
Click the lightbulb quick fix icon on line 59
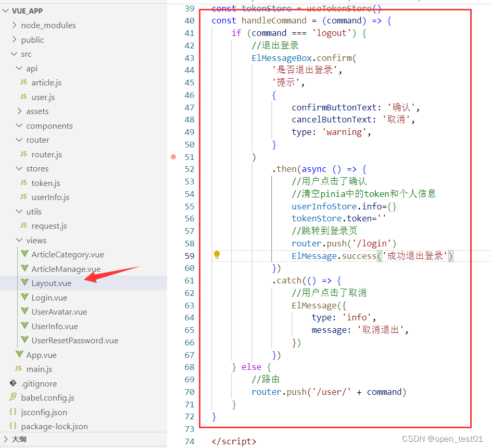tap(217, 255)
